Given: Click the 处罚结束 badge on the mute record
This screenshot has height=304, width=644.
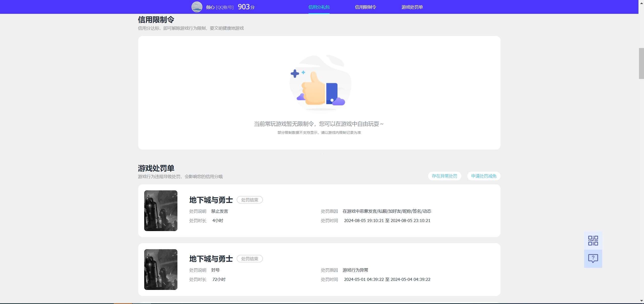Looking at the screenshot, I should click(250, 200).
